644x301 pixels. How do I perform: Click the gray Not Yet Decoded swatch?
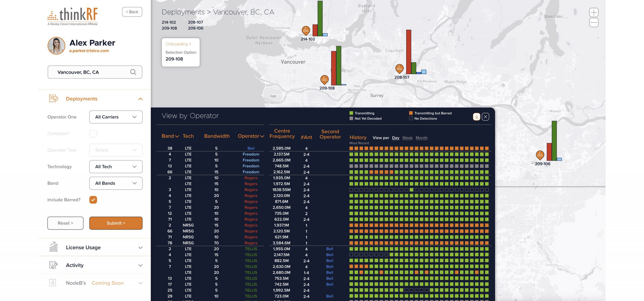point(351,118)
